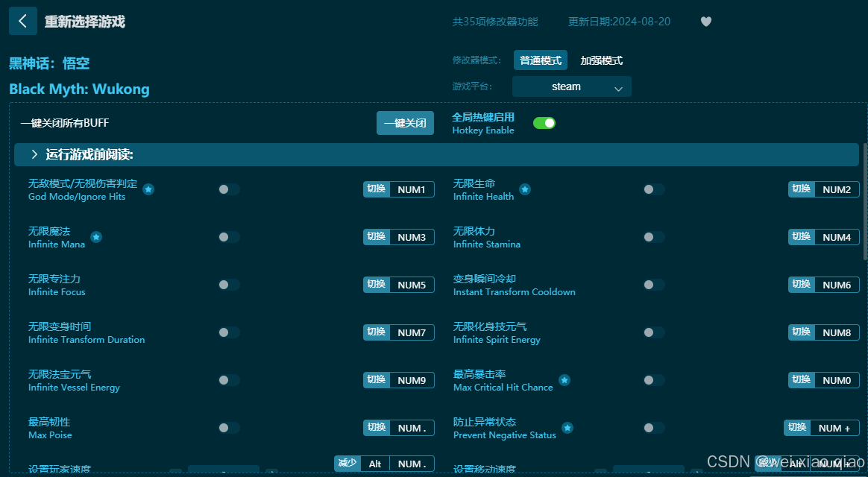This screenshot has width=868, height=477.
Task: Edit the NUM3 hotkey field
Action: [412, 237]
